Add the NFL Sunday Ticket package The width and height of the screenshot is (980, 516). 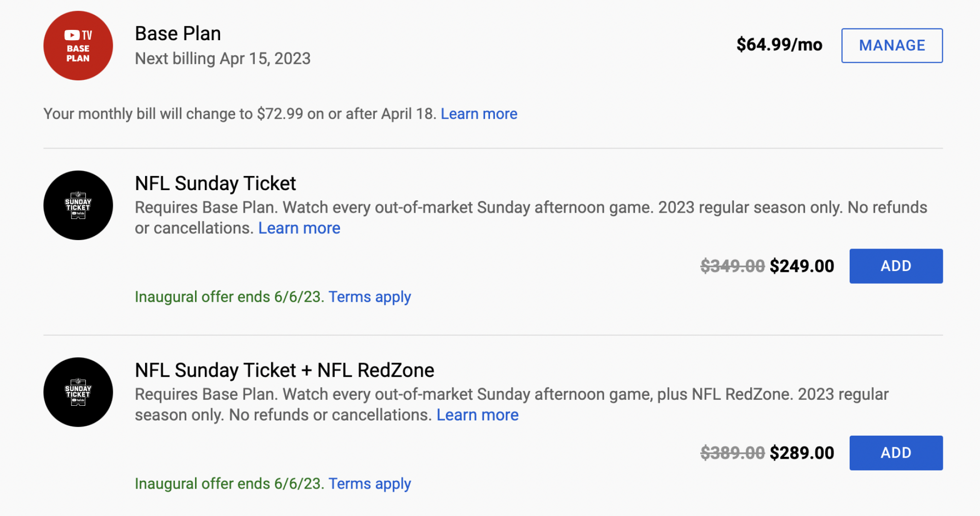896,266
